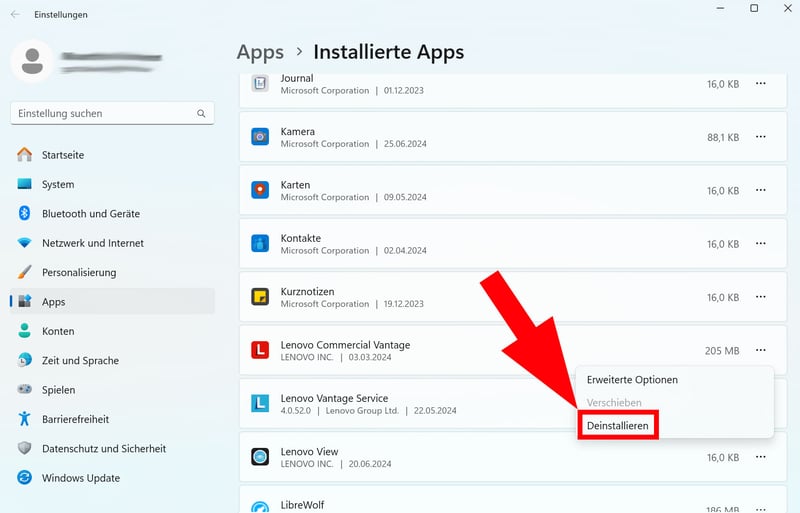Click the Lenovo Commercial Vantage icon
800x513 pixels.
click(260, 350)
